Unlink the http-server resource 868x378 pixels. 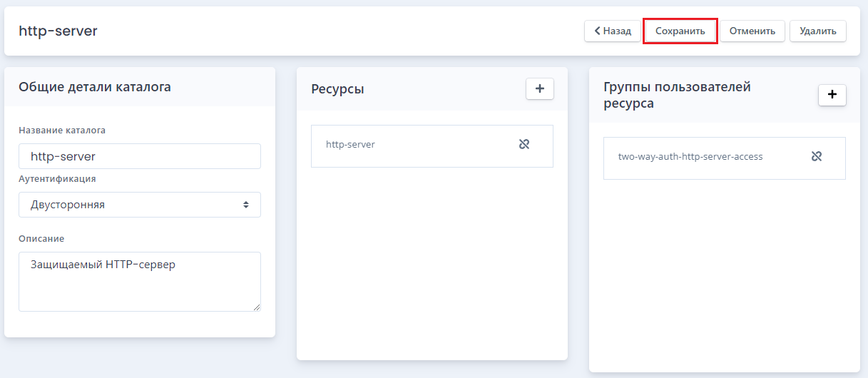pyautogui.click(x=524, y=144)
